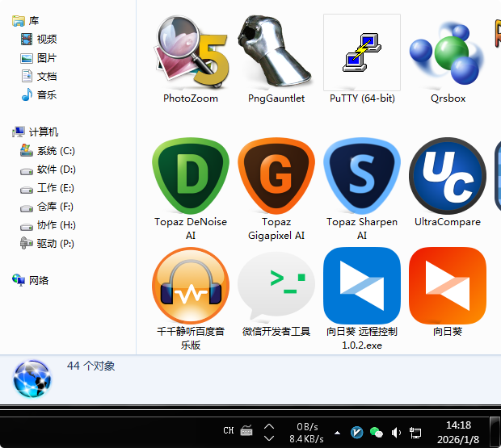This screenshot has height=448, width=501.
Task: Open WeChat tray icon
Action: pos(376,433)
